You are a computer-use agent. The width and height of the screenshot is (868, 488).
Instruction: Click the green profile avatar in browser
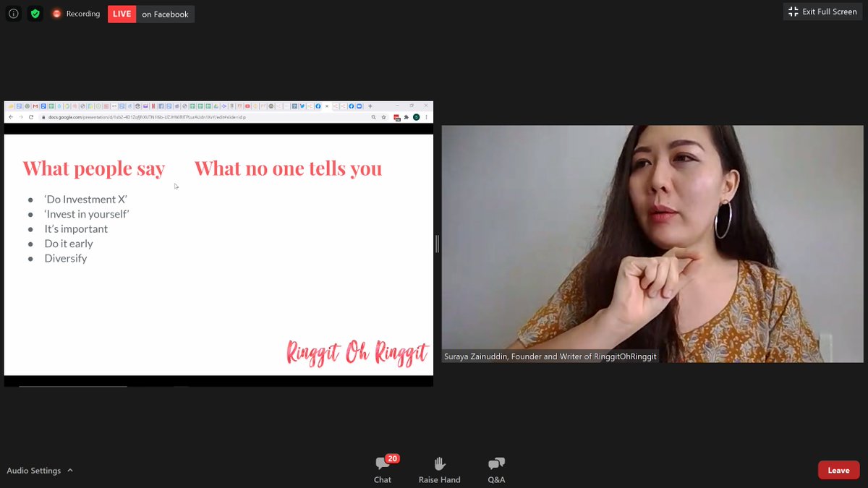tap(417, 117)
